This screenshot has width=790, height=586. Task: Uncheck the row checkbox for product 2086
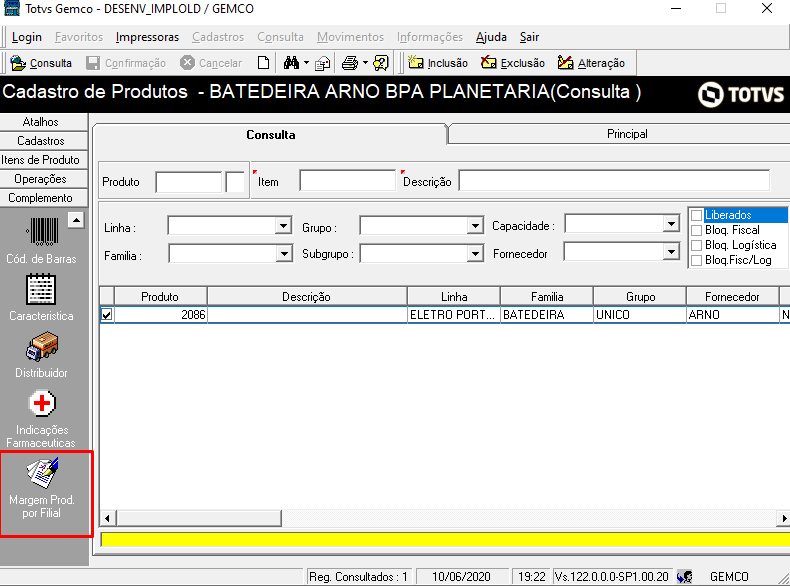(106, 315)
